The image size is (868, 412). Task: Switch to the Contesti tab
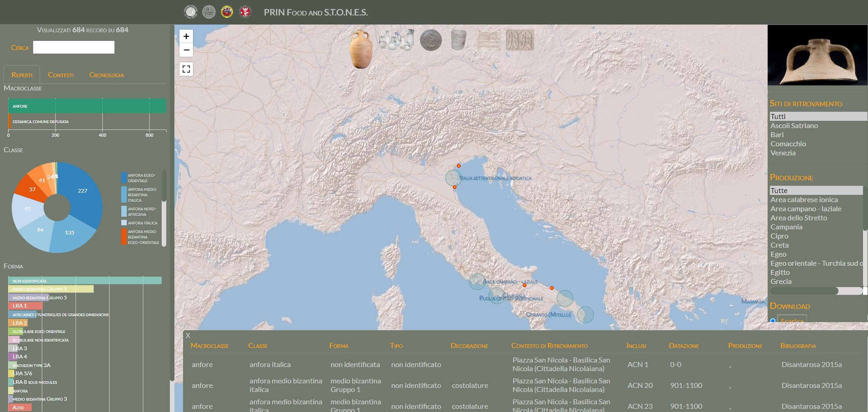point(61,75)
